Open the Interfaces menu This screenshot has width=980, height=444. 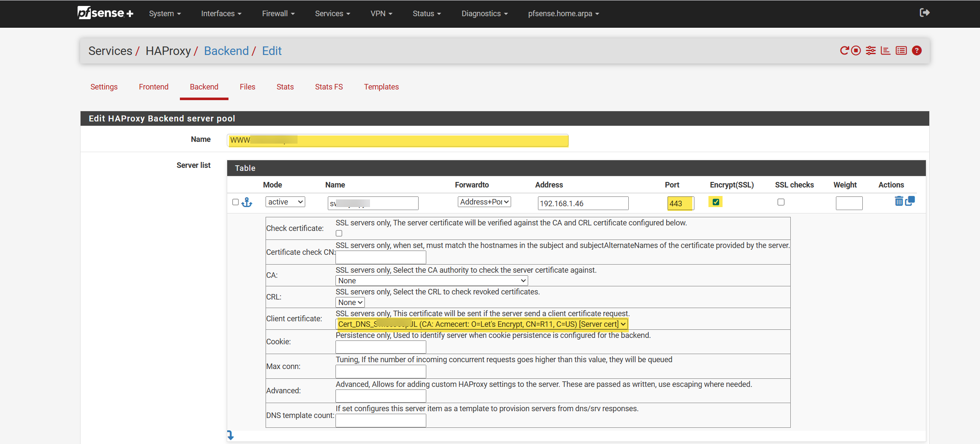tap(221, 14)
